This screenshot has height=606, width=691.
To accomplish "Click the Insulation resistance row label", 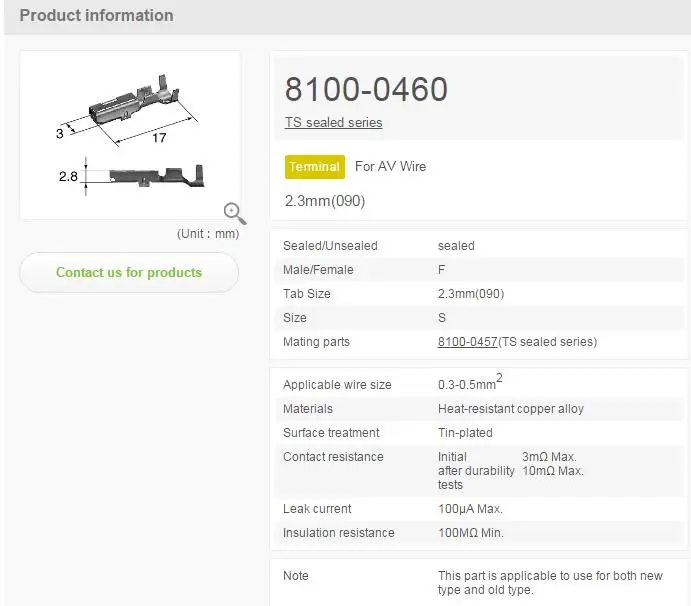I will [338, 533].
